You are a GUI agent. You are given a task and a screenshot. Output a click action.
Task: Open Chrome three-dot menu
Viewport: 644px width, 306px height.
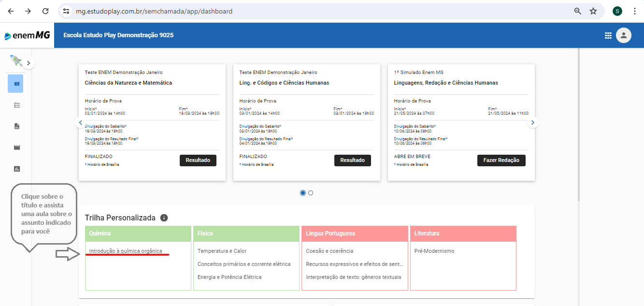point(634,11)
